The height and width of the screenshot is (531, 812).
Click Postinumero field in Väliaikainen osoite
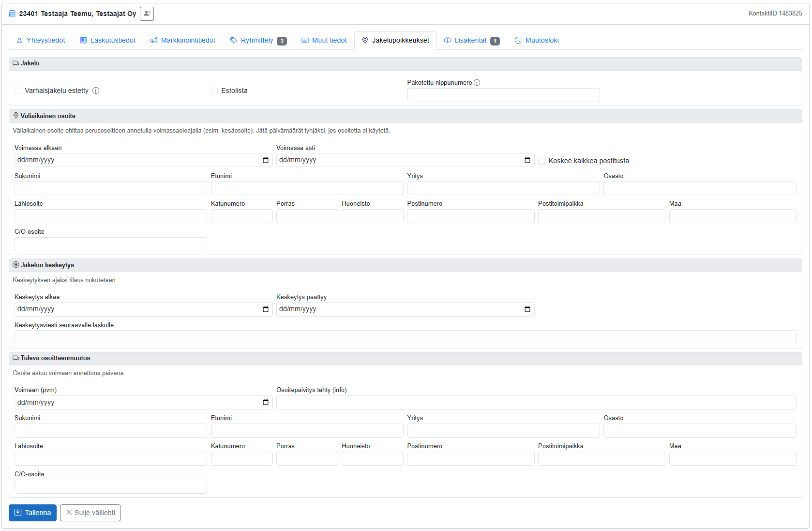coord(471,216)
